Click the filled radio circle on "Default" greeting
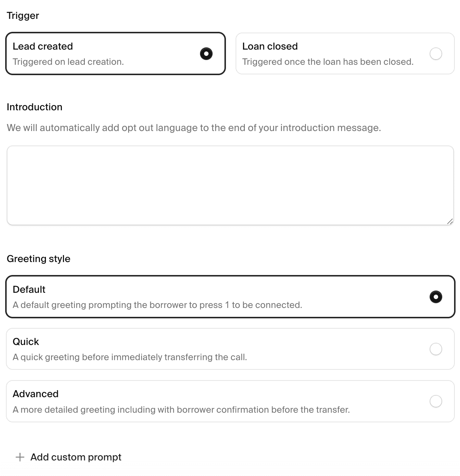Screen dimensions: 460x476 pos(436,297)
